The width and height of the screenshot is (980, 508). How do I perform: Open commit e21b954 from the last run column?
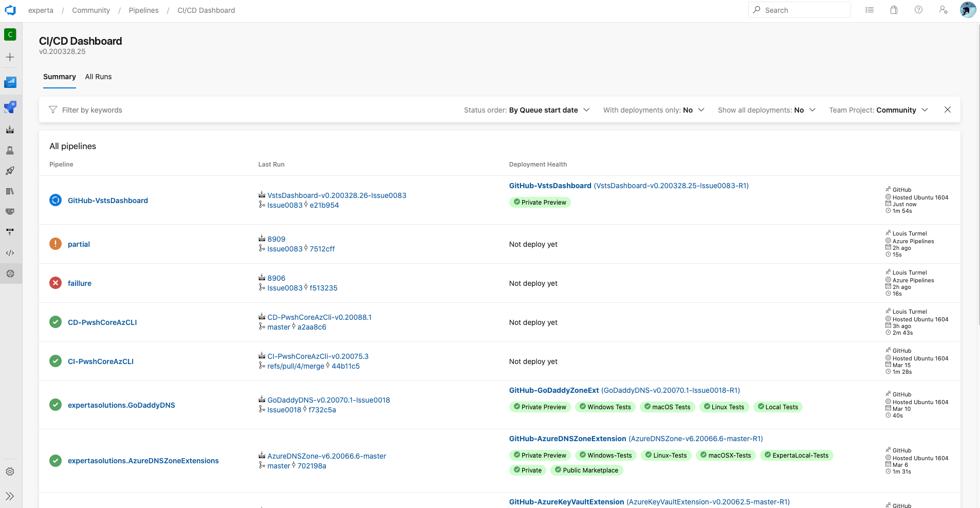(x=324, y=205)
